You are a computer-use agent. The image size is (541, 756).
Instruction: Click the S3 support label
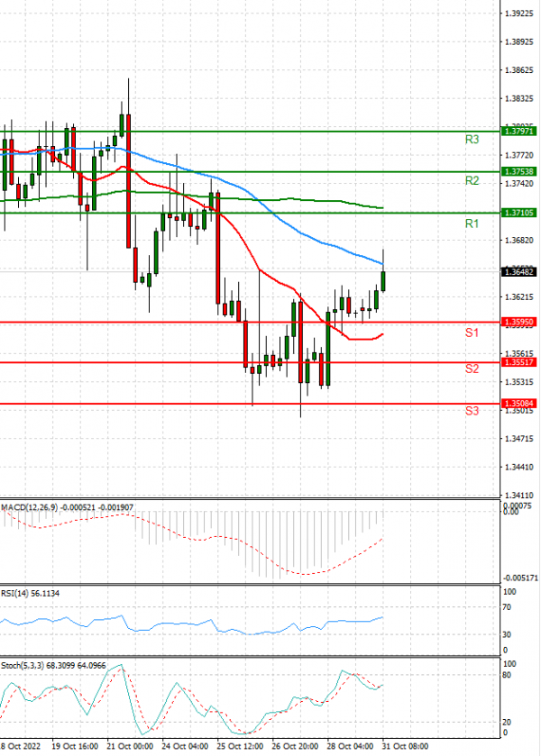click(472, 411)
